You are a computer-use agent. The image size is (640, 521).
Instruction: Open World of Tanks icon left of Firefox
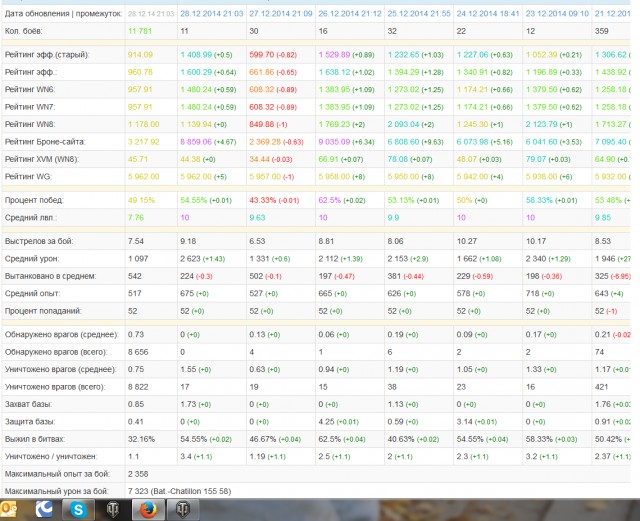click(x=113, y=509)
